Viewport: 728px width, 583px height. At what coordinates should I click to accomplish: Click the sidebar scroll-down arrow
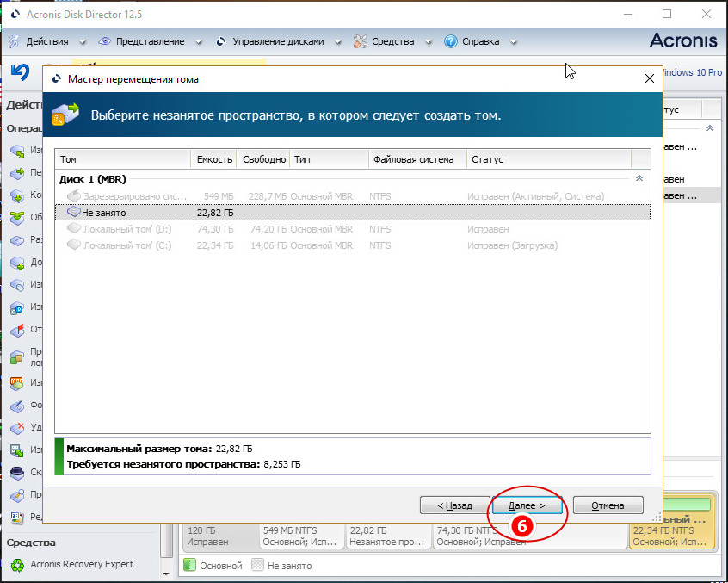[167, 574]
